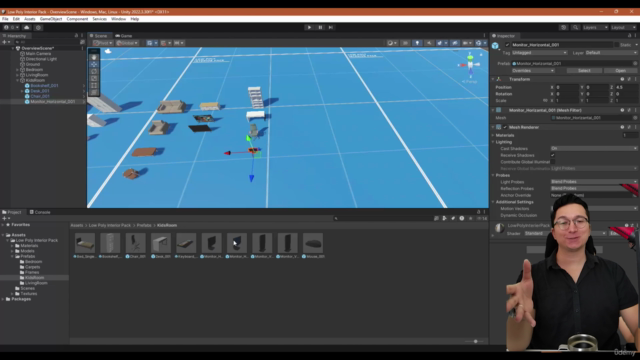Open the Cast Shadows dropdown
This screenshot has height=360, width=640.
pos(593,149)
